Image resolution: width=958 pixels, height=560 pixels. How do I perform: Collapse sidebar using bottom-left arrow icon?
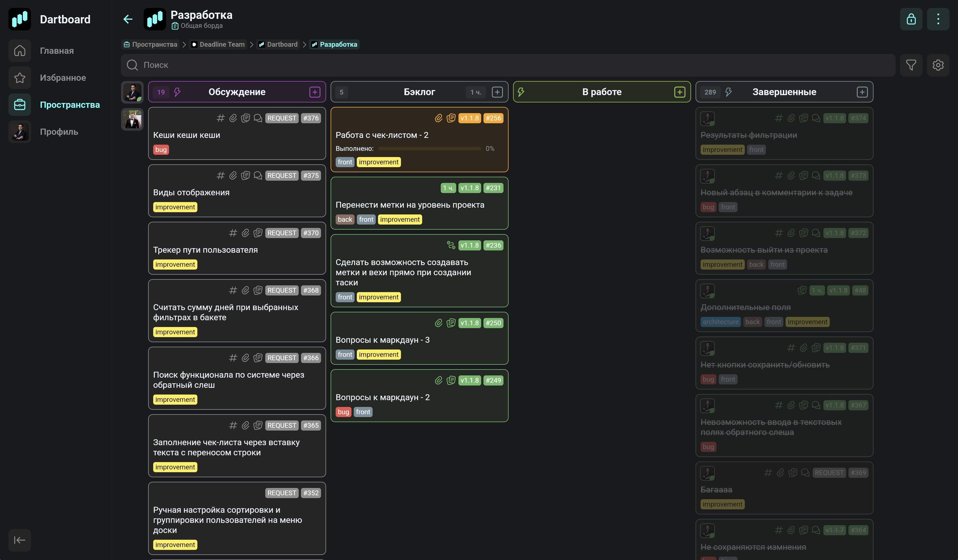coord(19,540)
